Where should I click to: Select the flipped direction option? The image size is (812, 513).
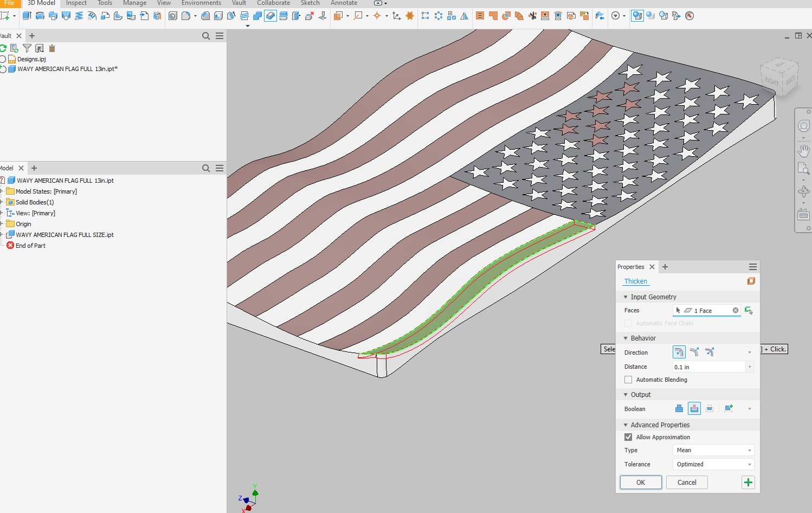point(694,352)
